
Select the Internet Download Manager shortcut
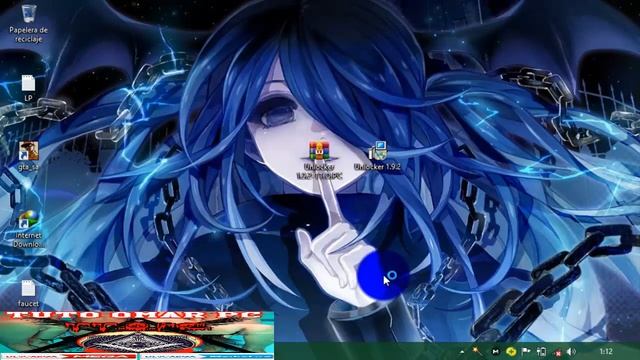coord(28,229)
